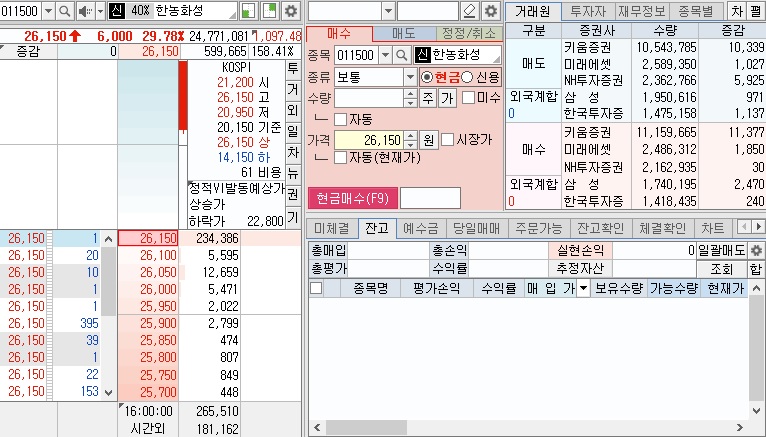The height and width of the screenshot is (437, 766).
Task: Open the dropdown arrow beside the speaker icon
Action: click(x=100, y=11)
